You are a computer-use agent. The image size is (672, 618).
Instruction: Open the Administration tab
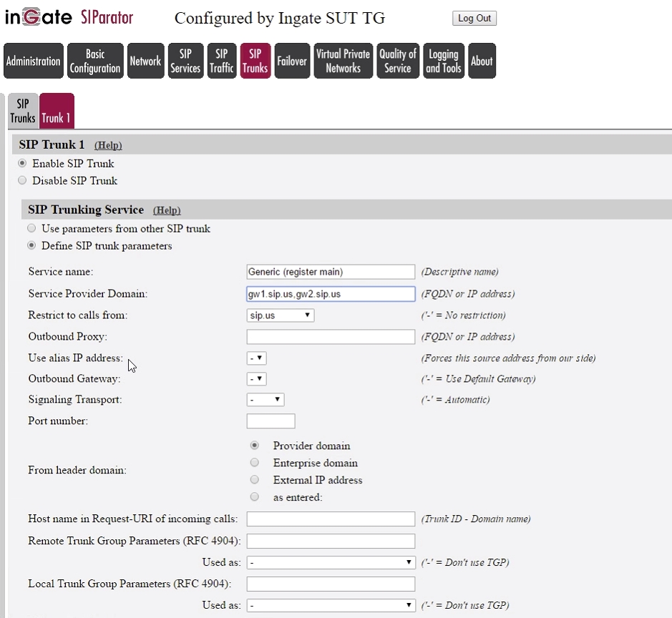click(x=34, y=61)
